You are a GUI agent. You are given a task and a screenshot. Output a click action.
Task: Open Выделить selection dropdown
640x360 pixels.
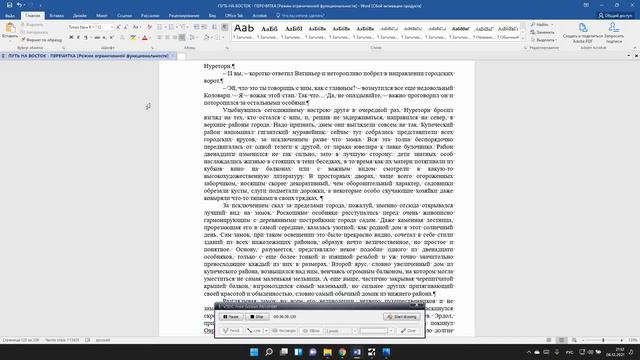544,40
